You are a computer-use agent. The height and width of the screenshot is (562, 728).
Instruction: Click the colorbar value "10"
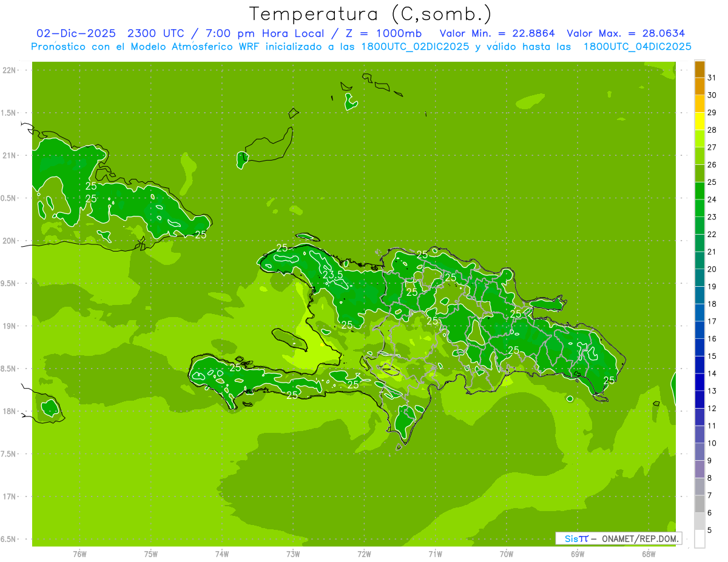coord(712,443)
